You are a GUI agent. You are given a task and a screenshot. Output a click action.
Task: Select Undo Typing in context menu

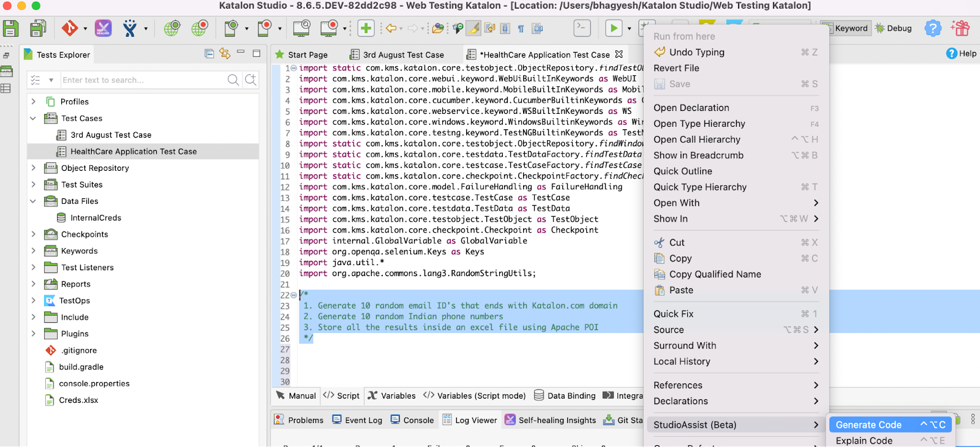[736, 52]
